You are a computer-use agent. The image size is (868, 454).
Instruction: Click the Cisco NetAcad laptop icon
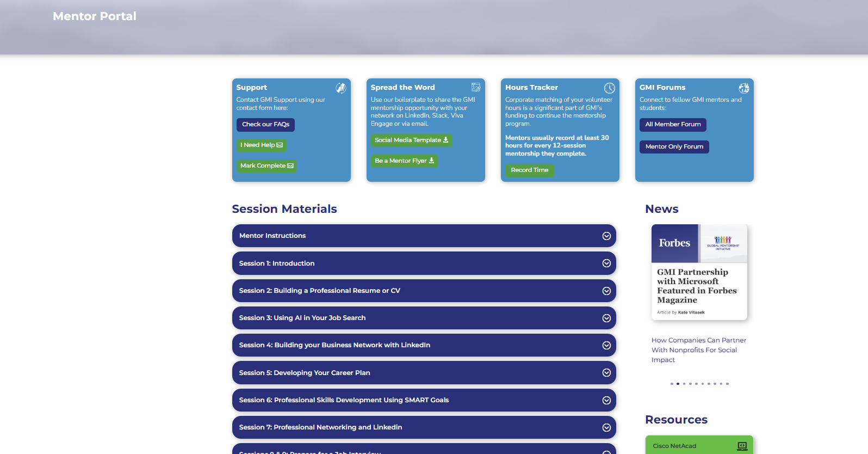742,446
